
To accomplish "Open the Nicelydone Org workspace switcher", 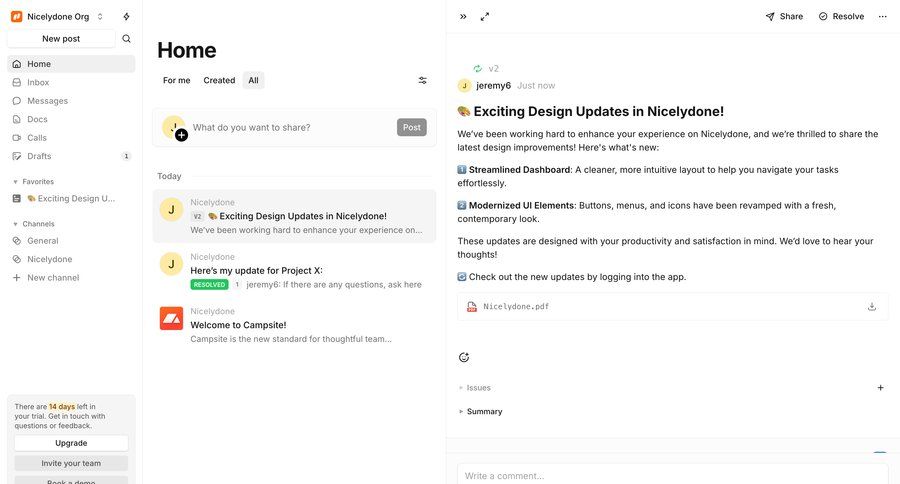I will pos(58,16).
